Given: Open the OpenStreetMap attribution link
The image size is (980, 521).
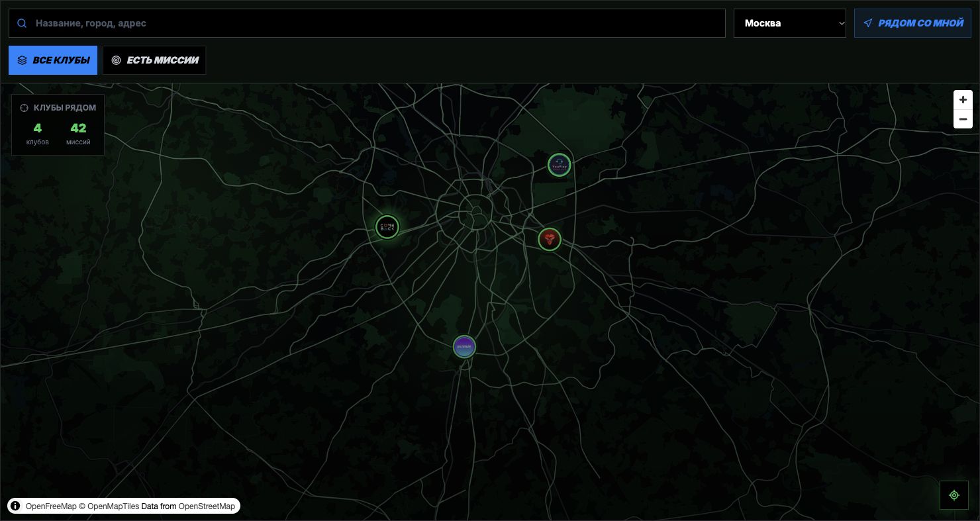Looking at the screenshot, I should click(x=207, y=506).
